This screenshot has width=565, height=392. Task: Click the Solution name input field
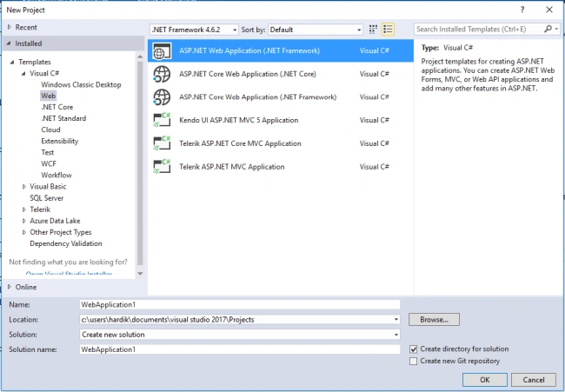tap(240, 349)
